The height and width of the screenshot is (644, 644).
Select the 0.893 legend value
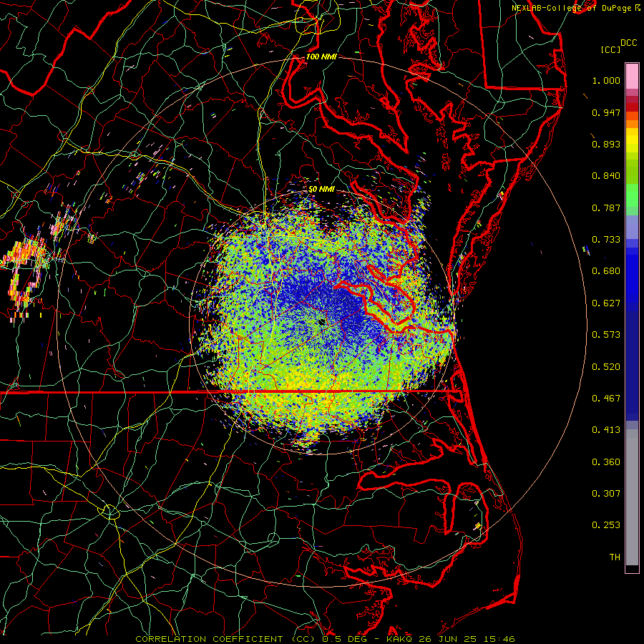pyautogui.click(x=606, y=144)
